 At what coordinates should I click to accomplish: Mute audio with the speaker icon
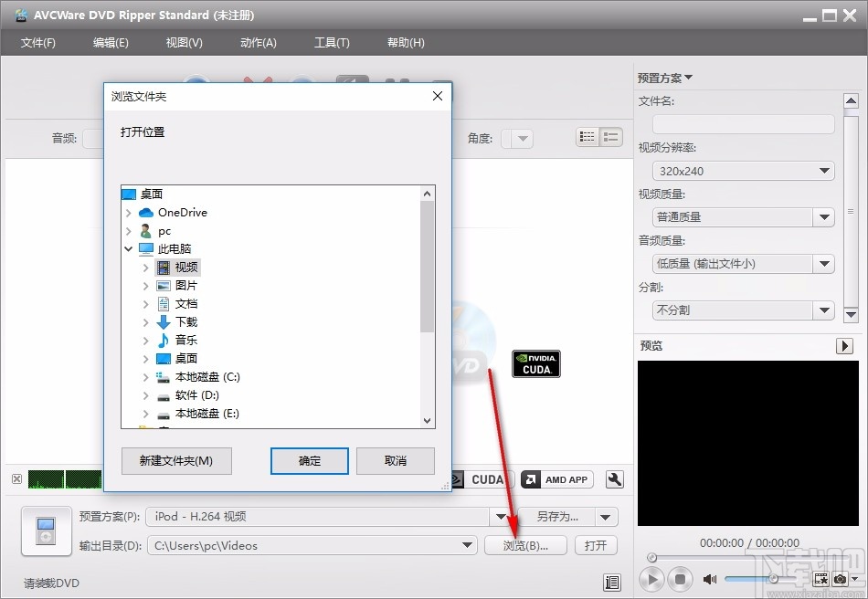pos(710,579)
